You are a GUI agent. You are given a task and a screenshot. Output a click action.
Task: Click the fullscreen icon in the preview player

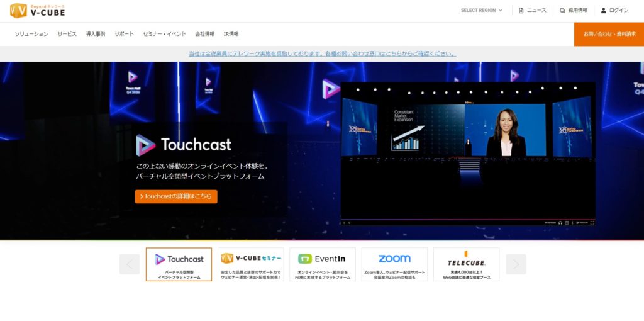click(592, 223)
